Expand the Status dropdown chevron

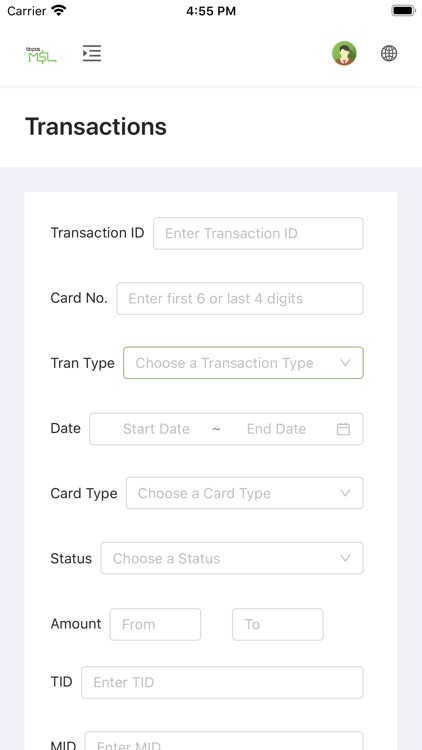point(345,558)
